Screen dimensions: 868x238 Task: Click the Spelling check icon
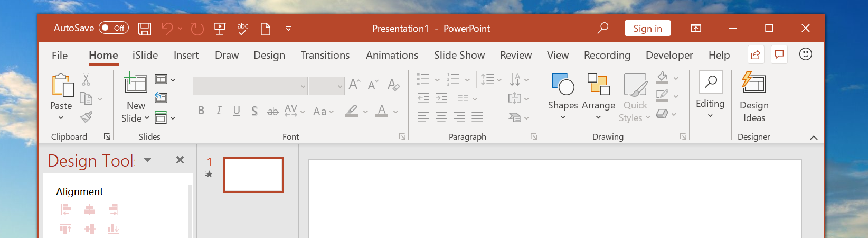pos(242,29)
